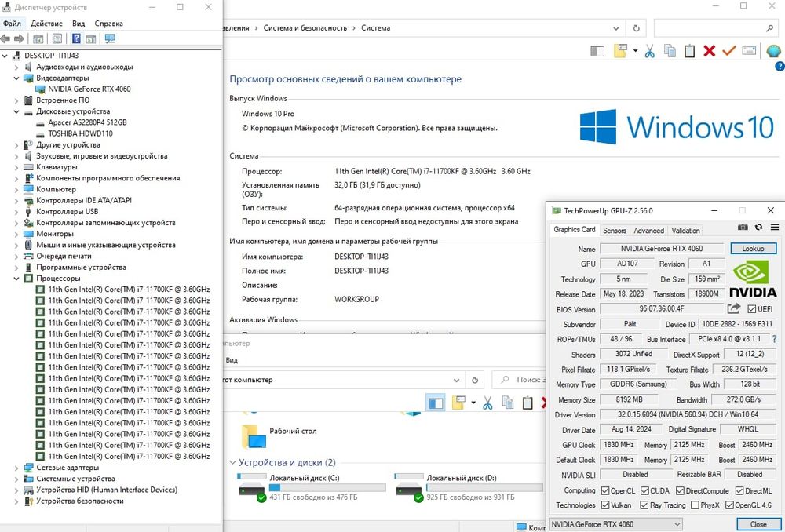Viewport: 785px width, 532px height.
Task: Collapse the Устройства и диски section
Action: click(x=233, y=462)
